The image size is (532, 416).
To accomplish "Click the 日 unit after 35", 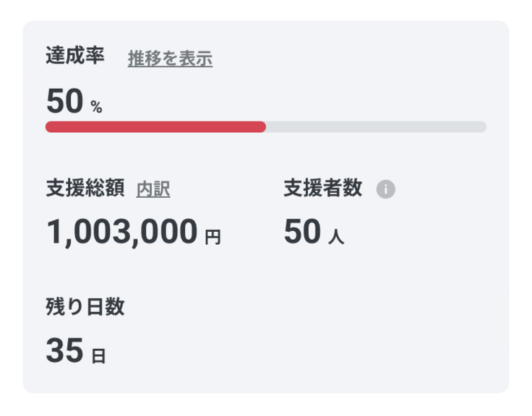I will click(98, 356).
